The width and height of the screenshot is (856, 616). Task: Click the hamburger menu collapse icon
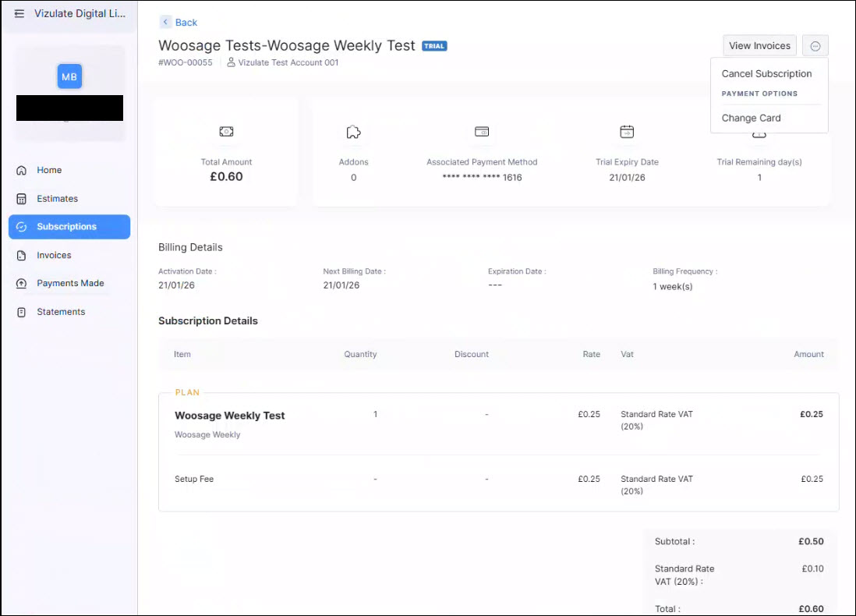[19, 14]
